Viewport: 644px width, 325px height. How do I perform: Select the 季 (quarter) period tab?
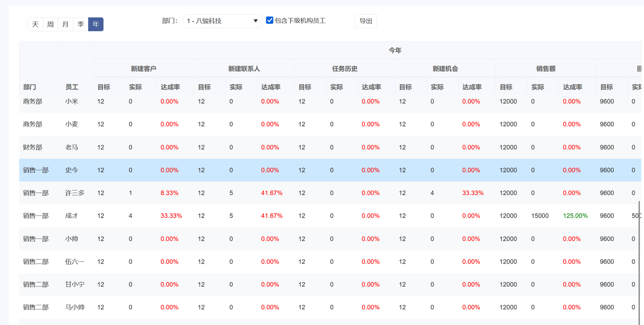[81, 24]
